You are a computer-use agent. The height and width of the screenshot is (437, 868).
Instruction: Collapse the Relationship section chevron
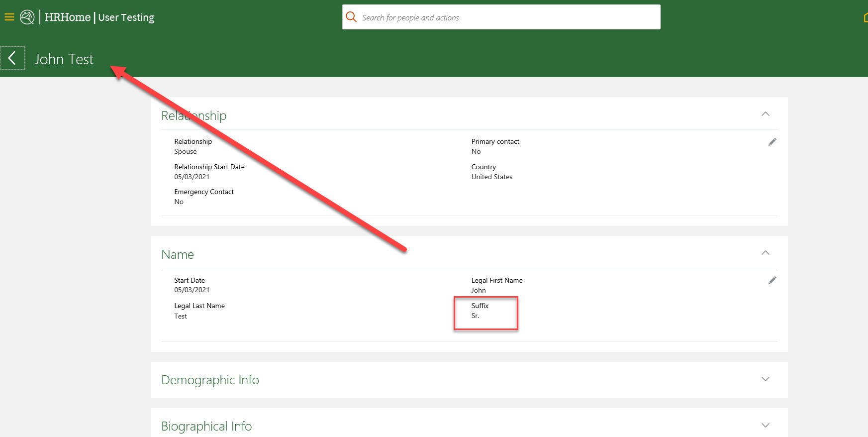[765, 114]
